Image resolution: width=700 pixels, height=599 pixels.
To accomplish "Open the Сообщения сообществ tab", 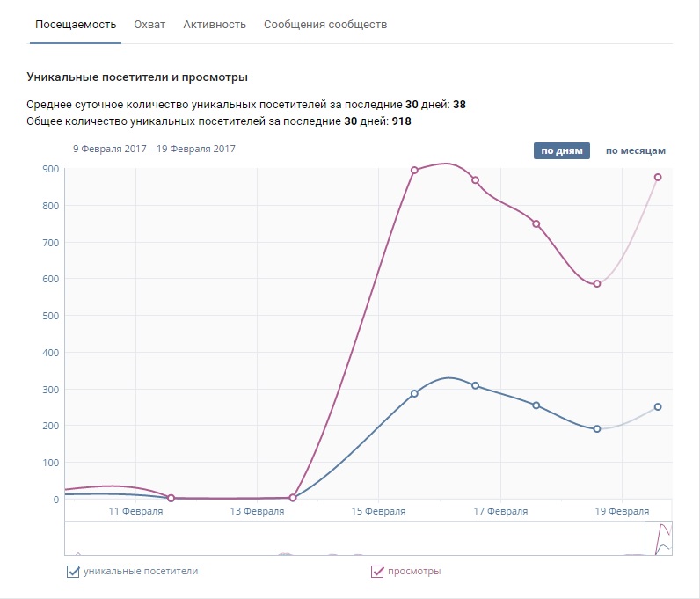I will point(325,25).
